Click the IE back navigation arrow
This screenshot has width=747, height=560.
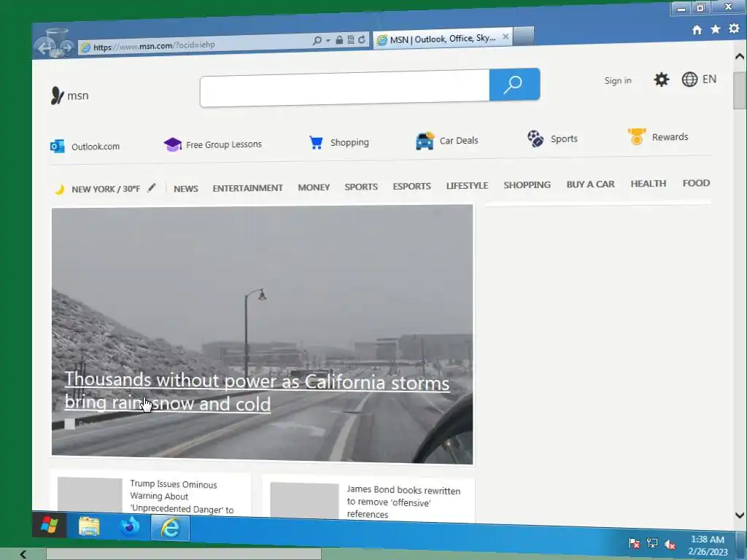coord(45,47)
